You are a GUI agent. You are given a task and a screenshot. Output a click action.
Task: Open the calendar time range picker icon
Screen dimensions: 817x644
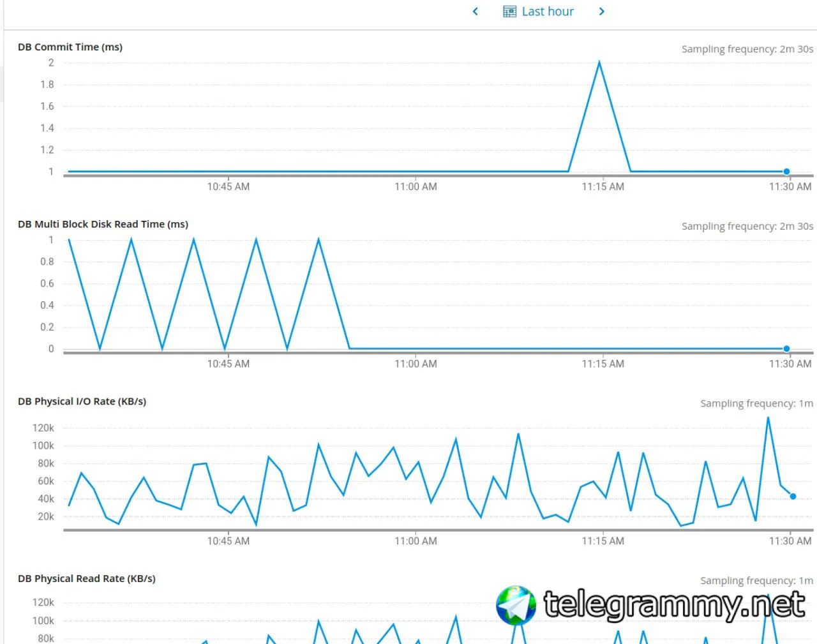coord(509,11)
